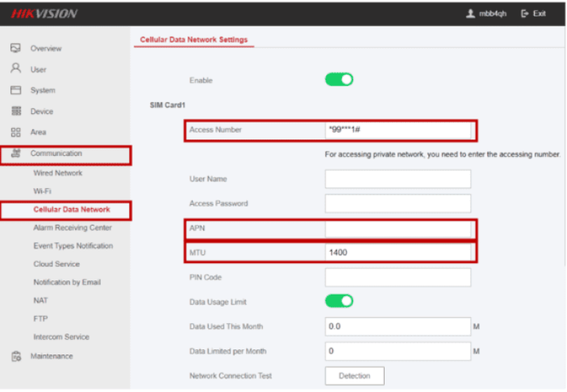Select Alarm Receiving Center menu item
Image resolution: width=567 pixels, height=392 pixels.
[x=72, y=228]
